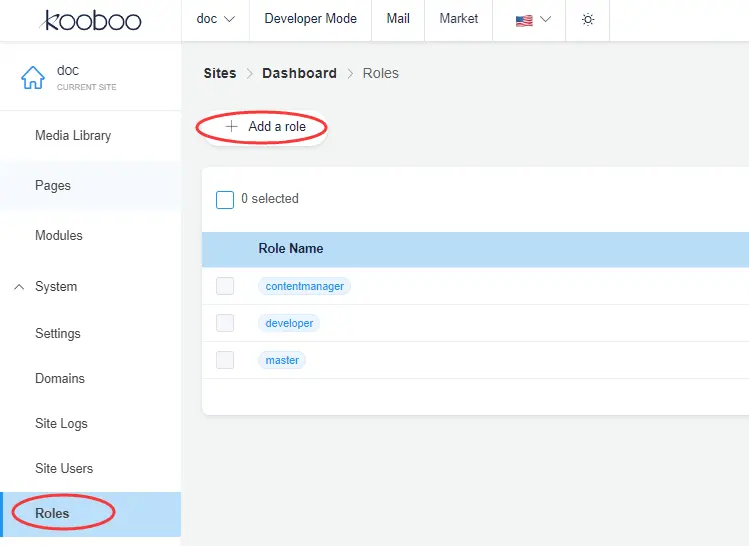Switch to Developer Mode

pos(310,19)
